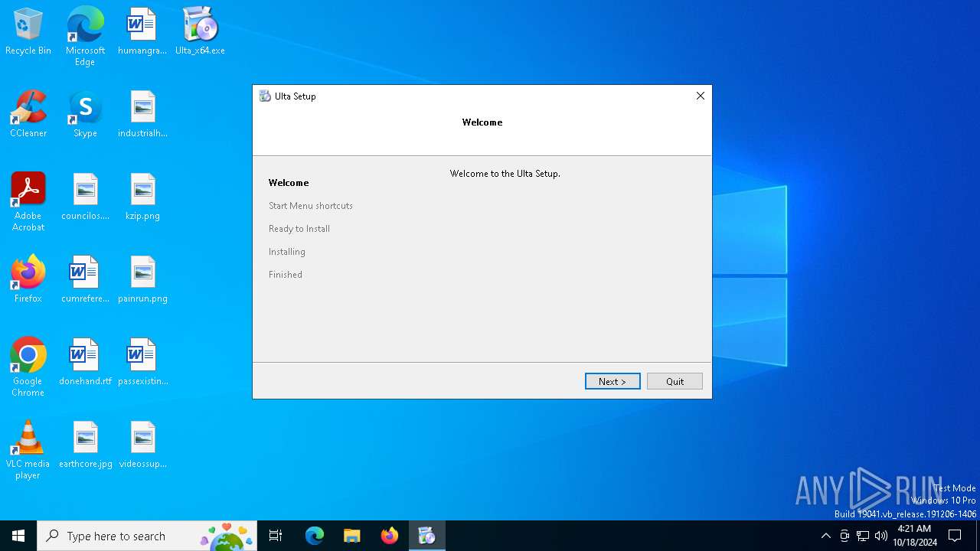The image size is (980, 551).
Task: Show hidden system tray icons
Action: 825,536
